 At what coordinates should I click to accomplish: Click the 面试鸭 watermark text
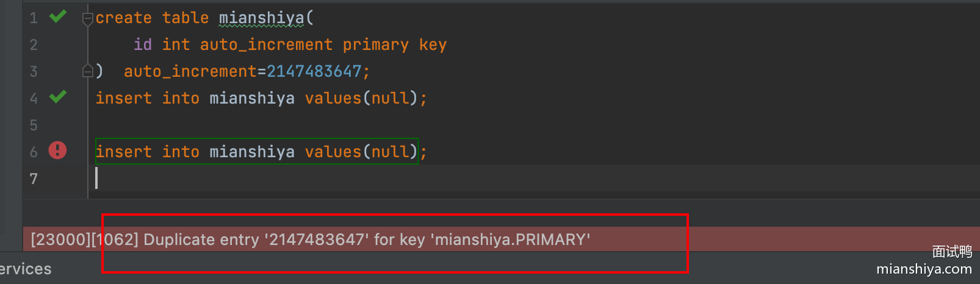[x=952, y=252]
